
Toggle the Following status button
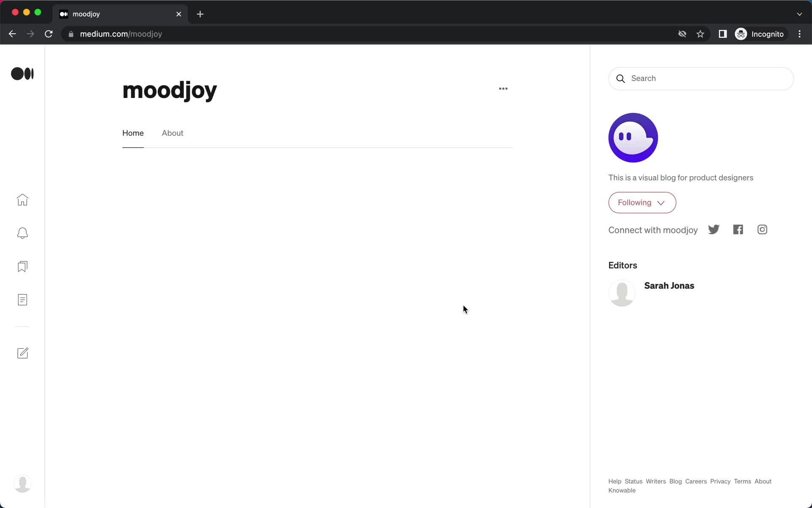[x=642, y=202]
